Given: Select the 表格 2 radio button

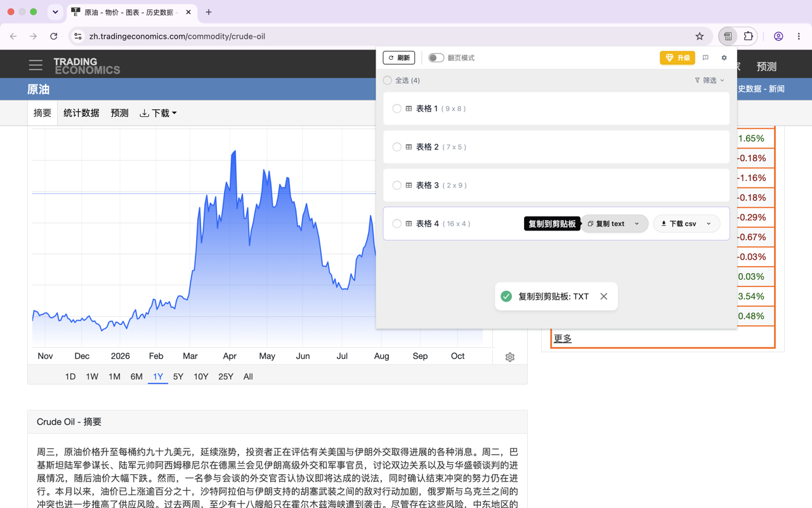Looking at the screenshot, I should [397, 147].
